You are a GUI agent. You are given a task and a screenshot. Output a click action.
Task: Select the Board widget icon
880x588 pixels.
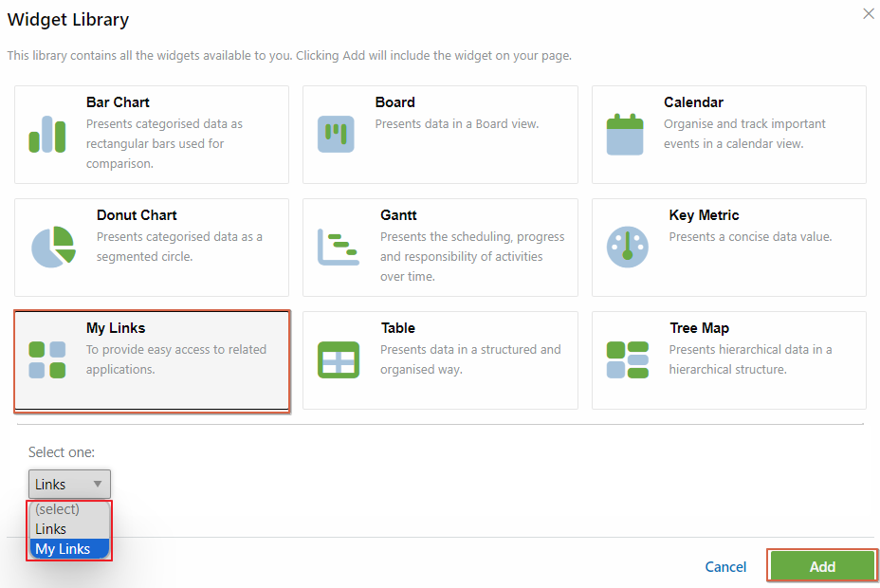click(x=336, y=134)
